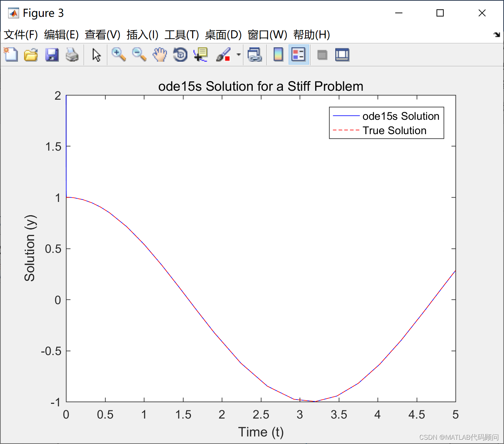504x444 pixels.
Task: Select the Brush data tool
Action: click(223, 55)
